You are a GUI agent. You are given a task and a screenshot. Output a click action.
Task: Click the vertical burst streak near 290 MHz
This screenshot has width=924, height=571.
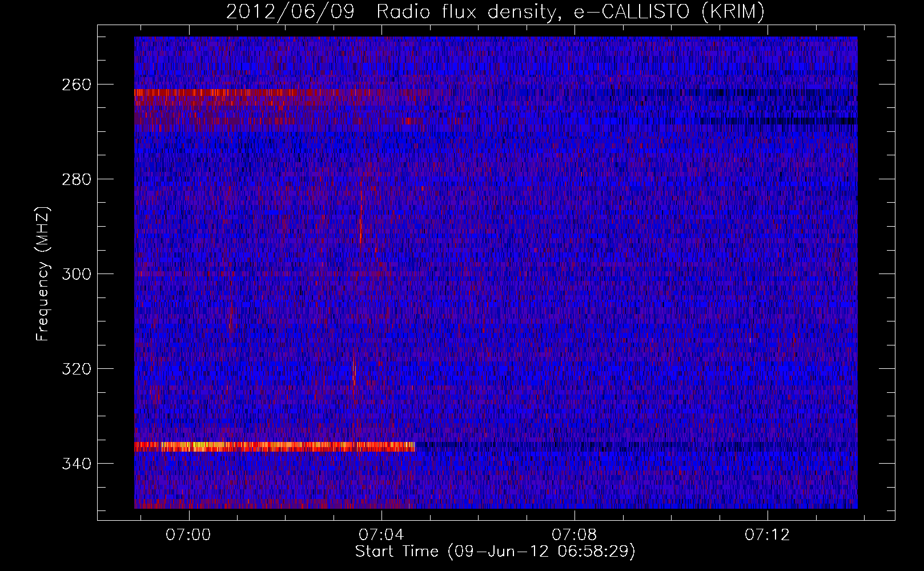coord(361,217)
